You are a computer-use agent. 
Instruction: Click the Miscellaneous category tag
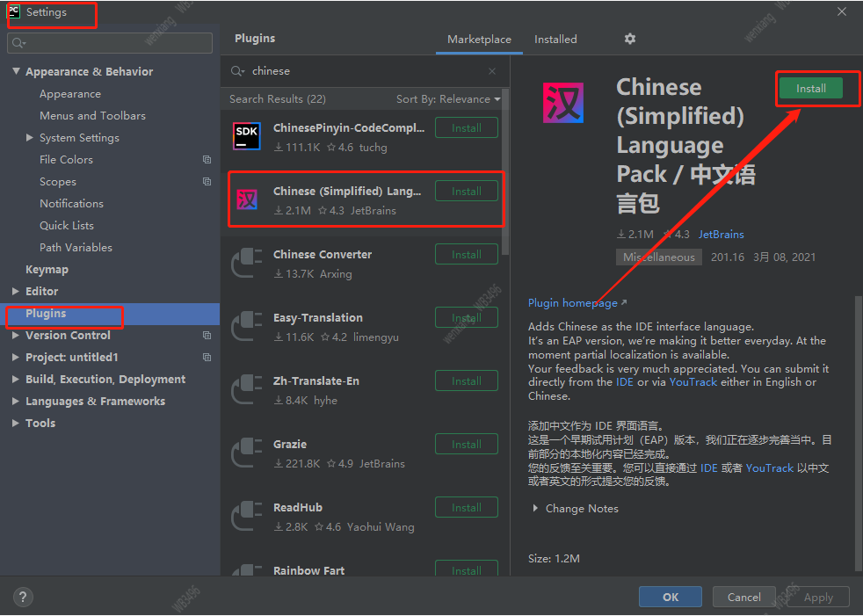(659, 257)
